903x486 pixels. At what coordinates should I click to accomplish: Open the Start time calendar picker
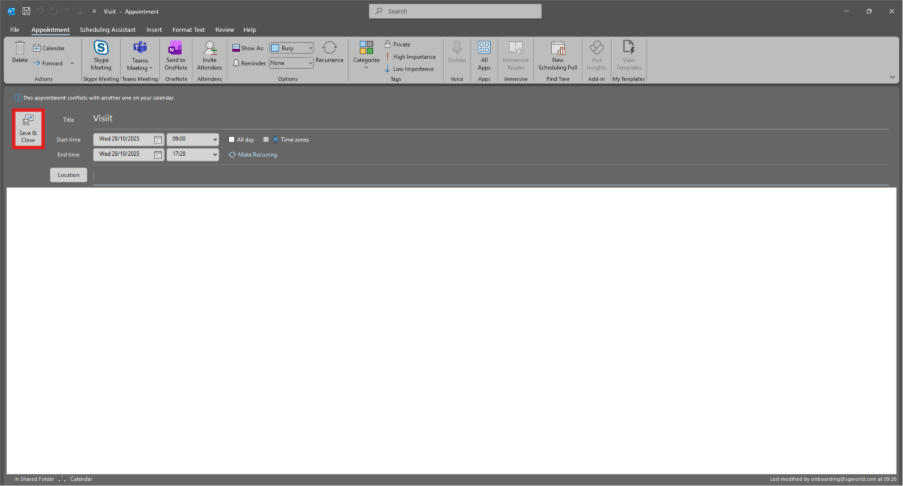pyautogui.click(x=158, y=139)
